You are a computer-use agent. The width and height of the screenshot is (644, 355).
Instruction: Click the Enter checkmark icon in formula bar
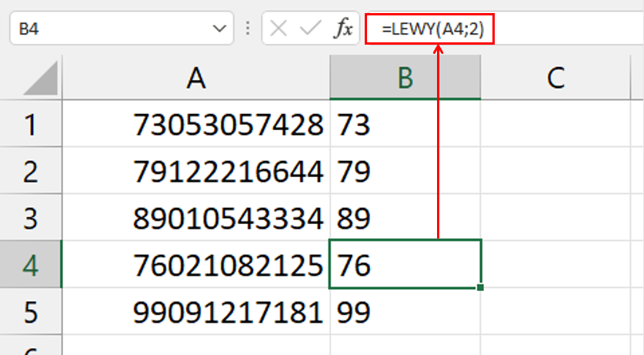pos(310,29)
